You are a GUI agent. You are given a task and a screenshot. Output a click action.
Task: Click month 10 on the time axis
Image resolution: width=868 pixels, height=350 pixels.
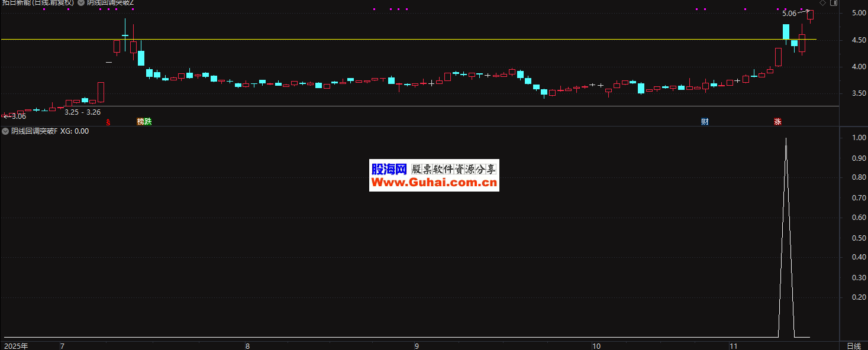(596, 346)
